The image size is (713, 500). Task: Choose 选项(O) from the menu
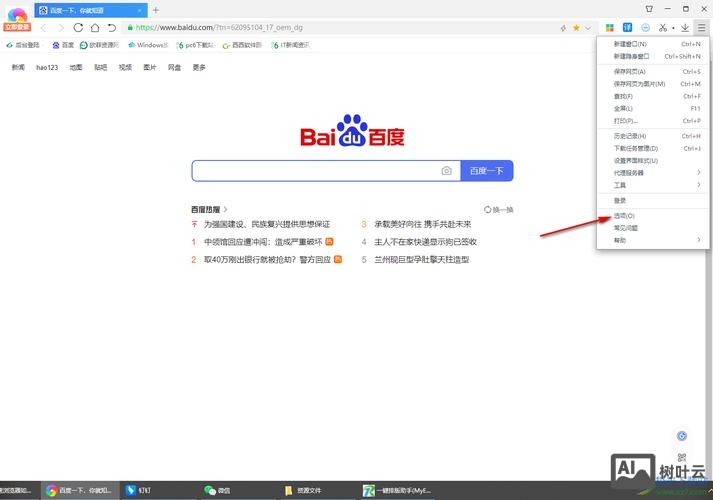coord(653,215)
